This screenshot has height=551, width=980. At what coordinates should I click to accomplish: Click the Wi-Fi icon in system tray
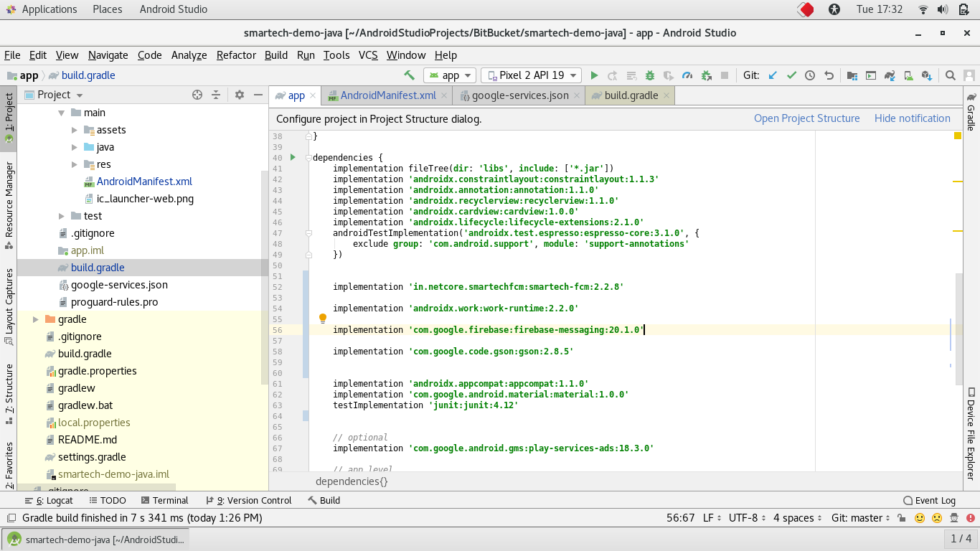[923, 9]
